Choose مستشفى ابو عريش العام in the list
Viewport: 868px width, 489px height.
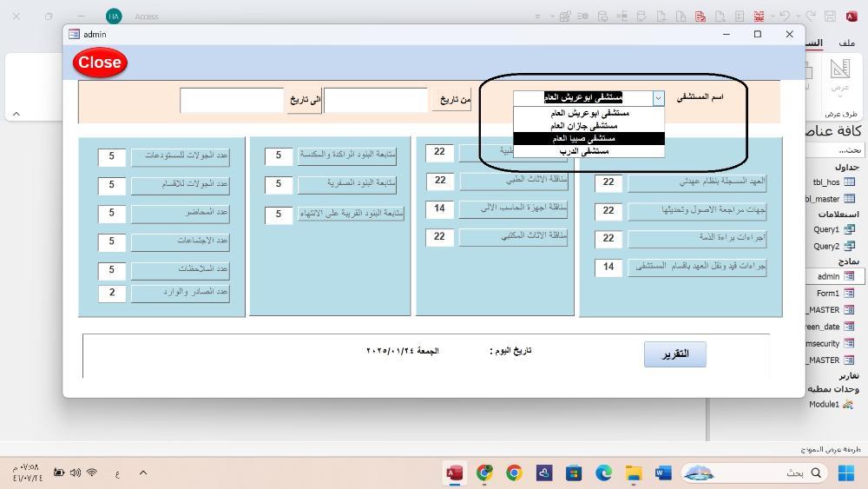pos(589,113)
